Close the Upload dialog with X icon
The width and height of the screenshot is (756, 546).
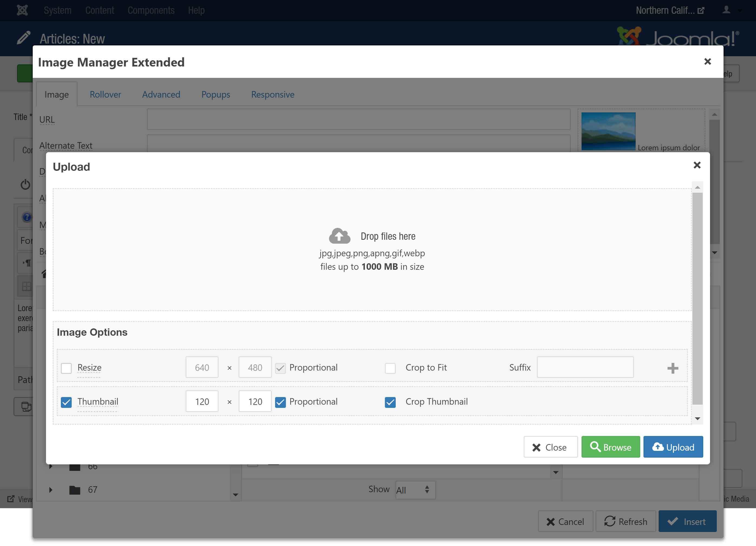(x=697, y=165)
